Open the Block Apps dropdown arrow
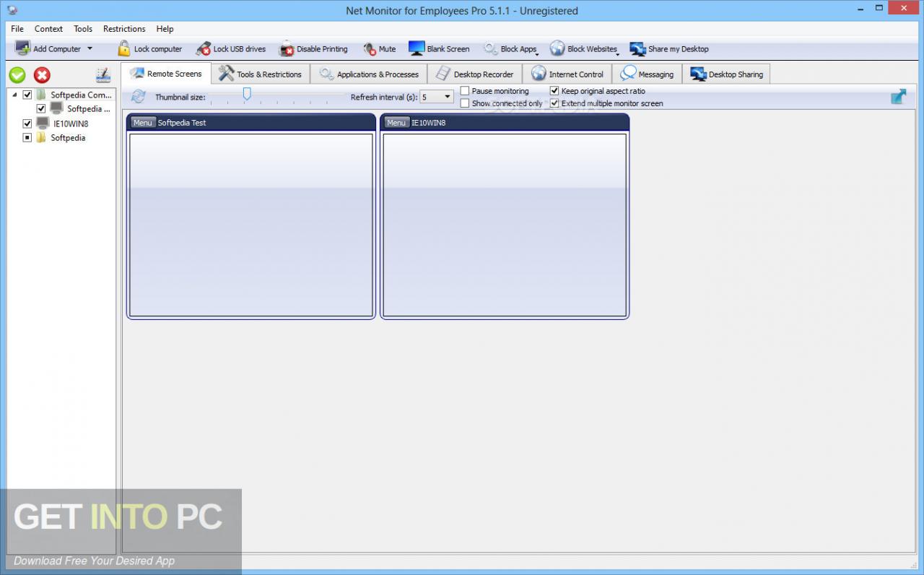 537,53
